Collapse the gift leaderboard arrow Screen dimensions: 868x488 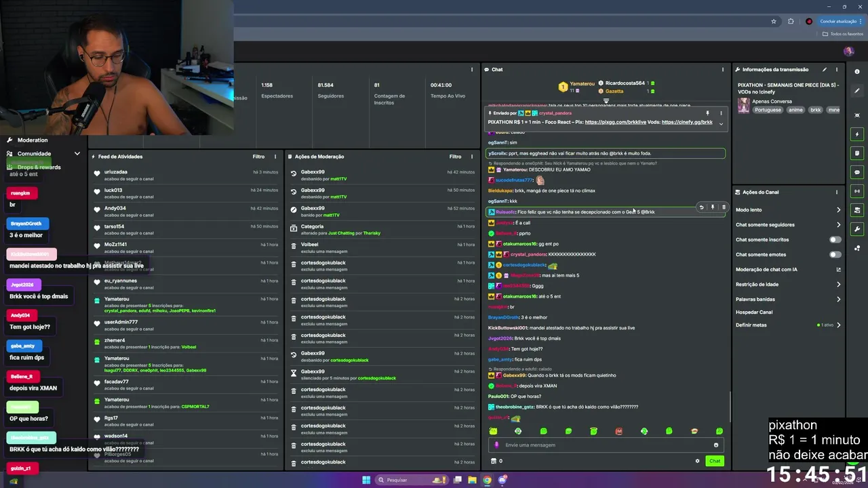coord(606,100)
